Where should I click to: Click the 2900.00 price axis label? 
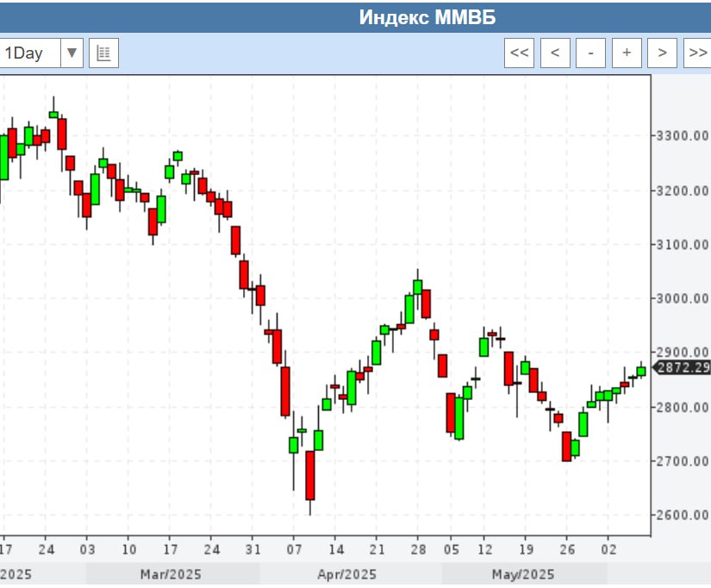pyautogui.click(x=682, y=352)
